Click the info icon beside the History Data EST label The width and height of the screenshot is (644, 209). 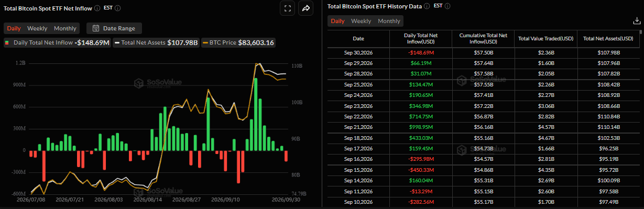pyautogui.click(x=447, y=6)
